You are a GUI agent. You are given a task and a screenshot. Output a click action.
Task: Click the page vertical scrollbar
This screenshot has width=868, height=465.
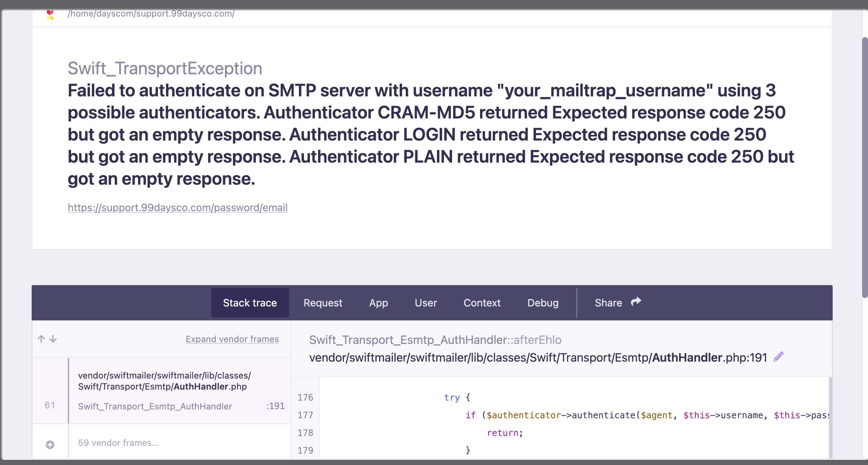[865, 167]
